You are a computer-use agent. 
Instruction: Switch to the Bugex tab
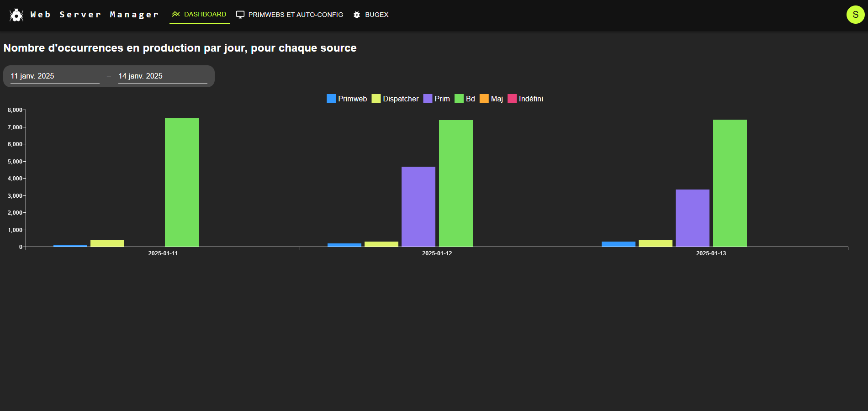(376, 15)
